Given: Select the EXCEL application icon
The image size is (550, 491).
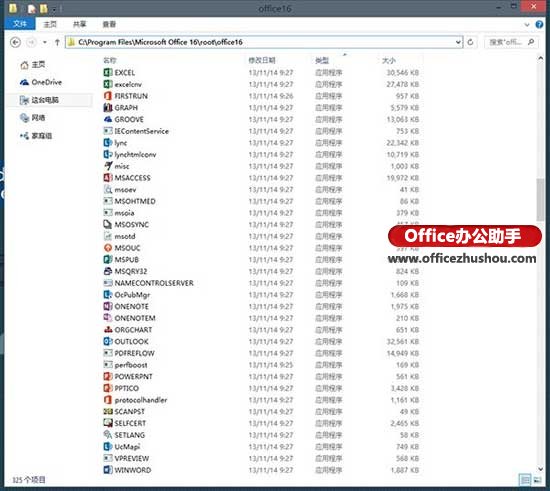Looking at the screenshot, I should click(x=108, y=73).
